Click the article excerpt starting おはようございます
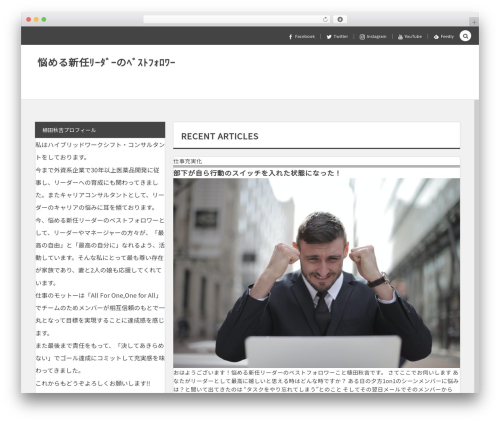Viewport: 500px width, 423px height. tap(316, 381)
